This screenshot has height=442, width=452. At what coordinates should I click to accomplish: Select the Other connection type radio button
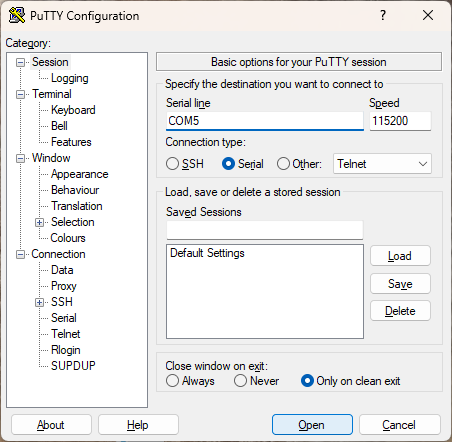(283, 164)
